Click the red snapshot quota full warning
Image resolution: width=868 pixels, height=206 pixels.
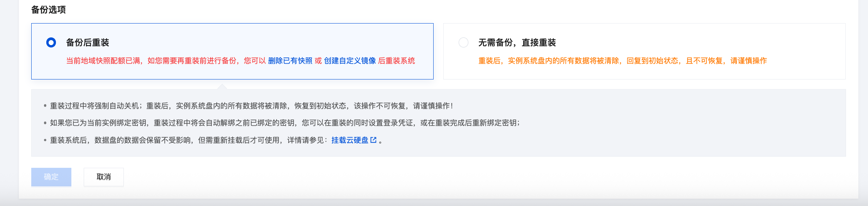pos(154,61)
